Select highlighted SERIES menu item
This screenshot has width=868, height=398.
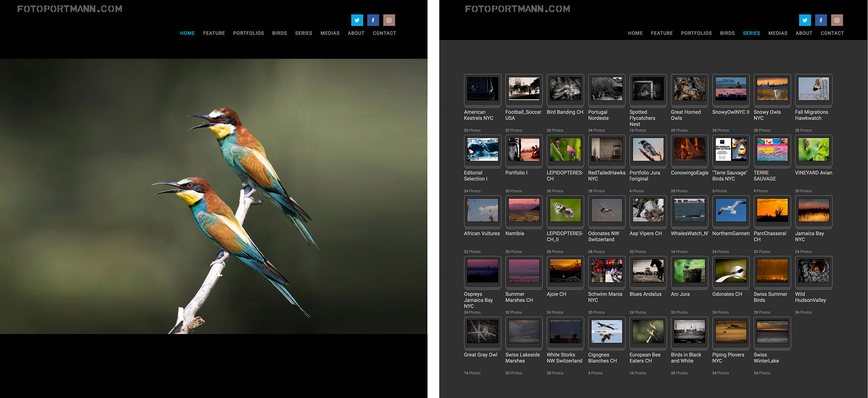pyautogui.click(x=751, y=33)
